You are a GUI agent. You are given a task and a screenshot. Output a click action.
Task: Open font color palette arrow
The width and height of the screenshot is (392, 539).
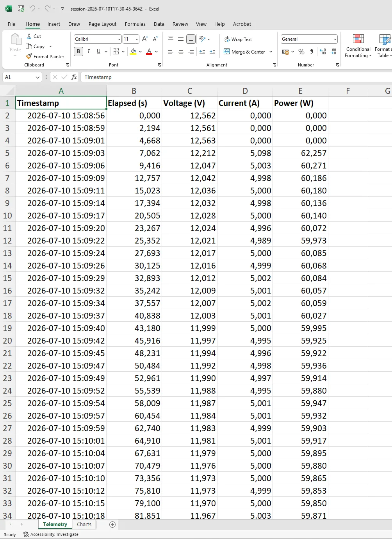157,52
